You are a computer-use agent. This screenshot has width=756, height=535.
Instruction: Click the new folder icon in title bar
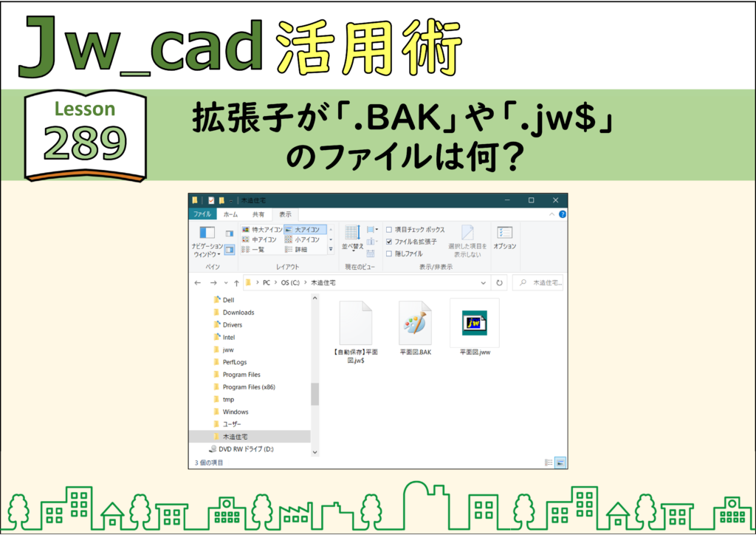pos(221,200)
